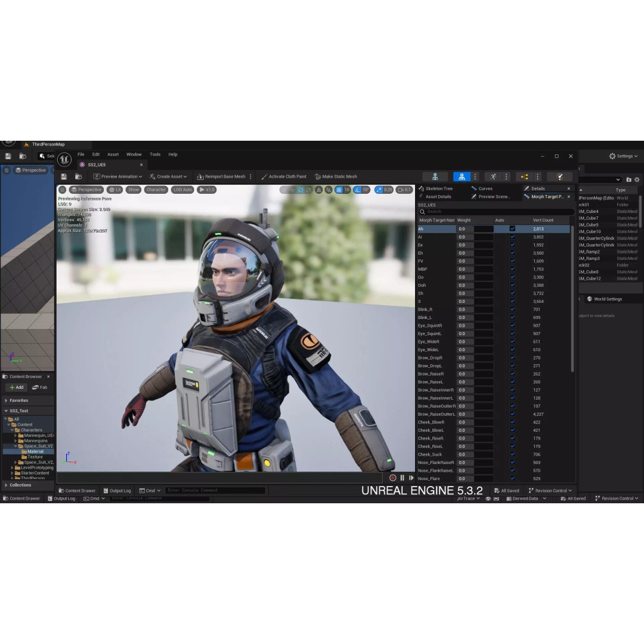Click the Content Browser panel icon
Screen dimensions: 644x644
pos(5,377)
